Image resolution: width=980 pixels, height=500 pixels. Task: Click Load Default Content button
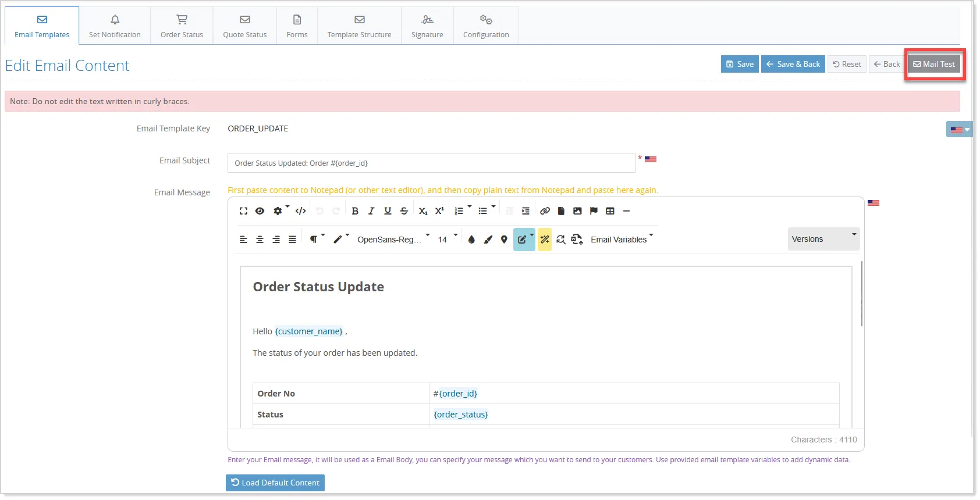[x=275, y=483]
